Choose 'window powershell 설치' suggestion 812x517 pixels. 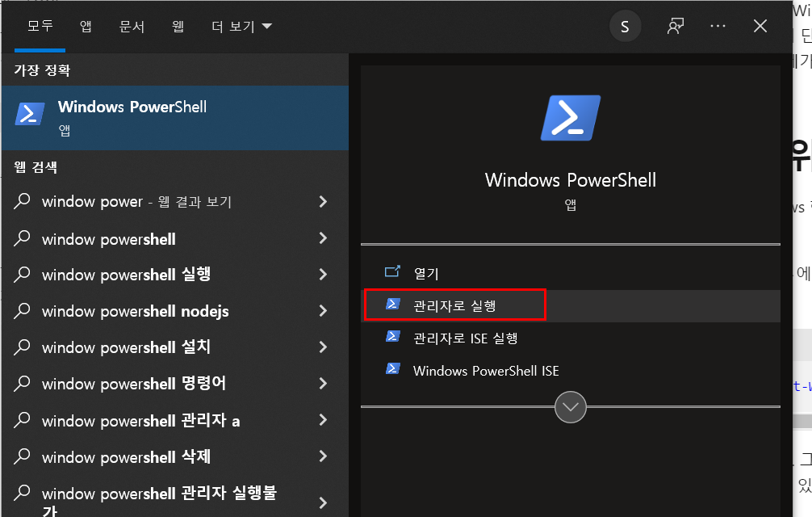[127, 347]
